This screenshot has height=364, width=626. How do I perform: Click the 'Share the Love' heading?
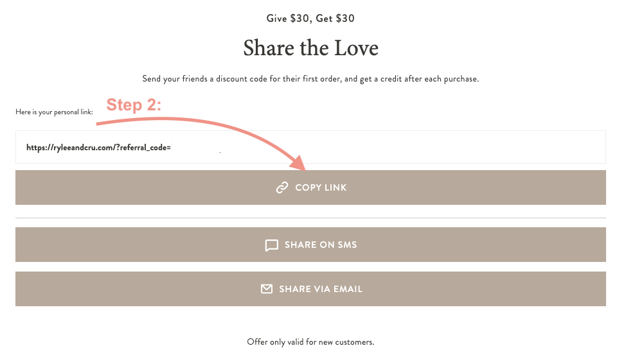[310, 48]
